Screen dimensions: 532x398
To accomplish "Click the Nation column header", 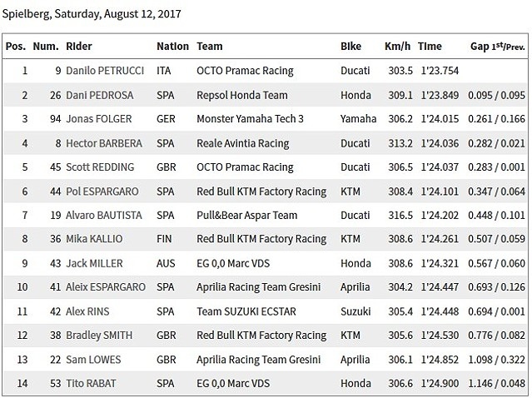I will point(172,47).
